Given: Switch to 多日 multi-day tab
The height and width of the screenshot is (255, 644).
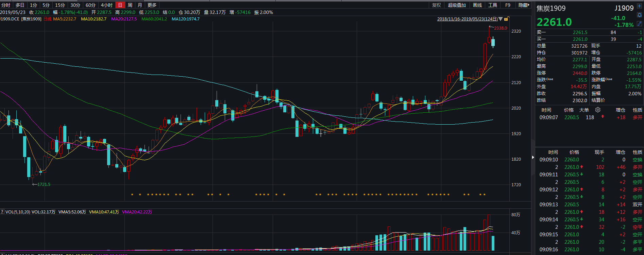Looking at the screenshot, I should [20, 5].
